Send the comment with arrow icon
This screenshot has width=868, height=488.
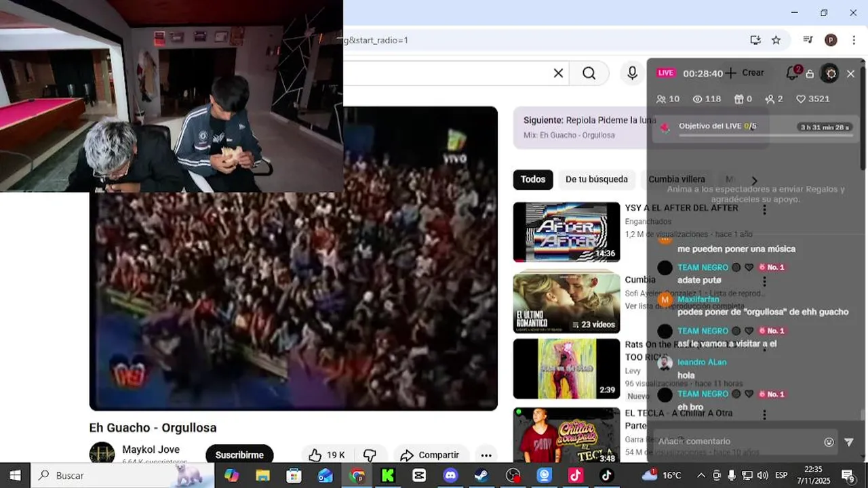[849, 442]
